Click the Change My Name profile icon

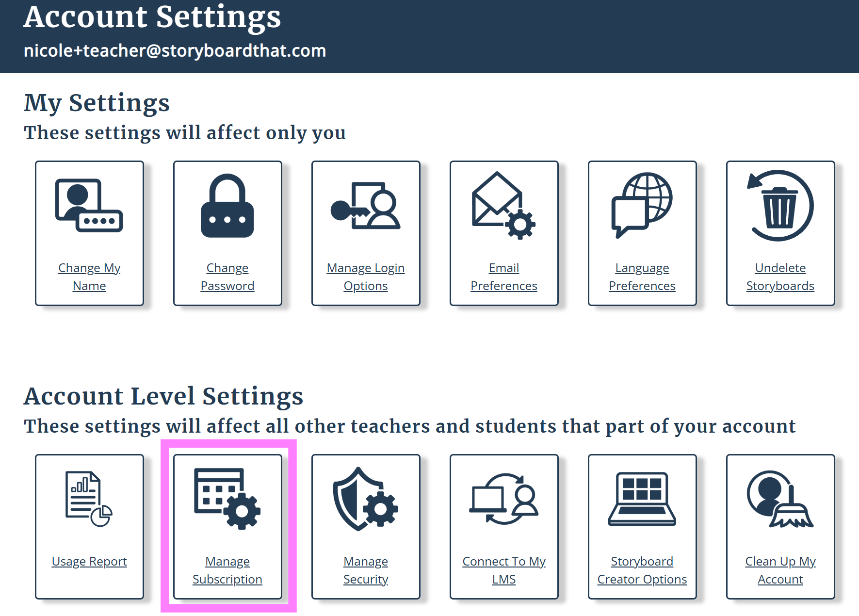coord(89,205)
